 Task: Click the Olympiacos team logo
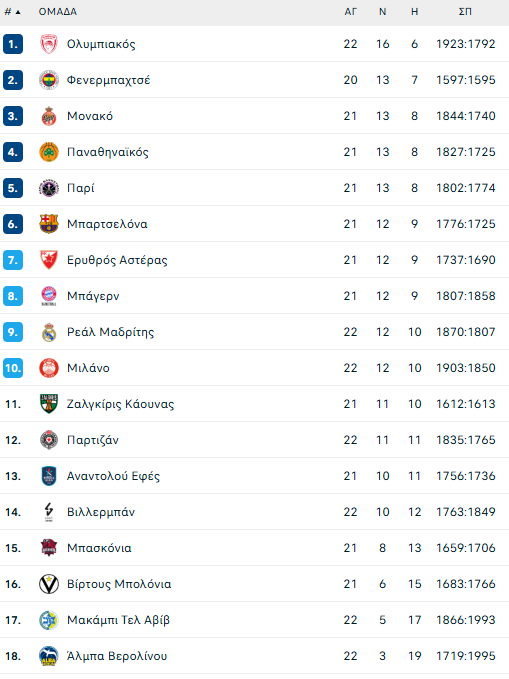(49, 44)
